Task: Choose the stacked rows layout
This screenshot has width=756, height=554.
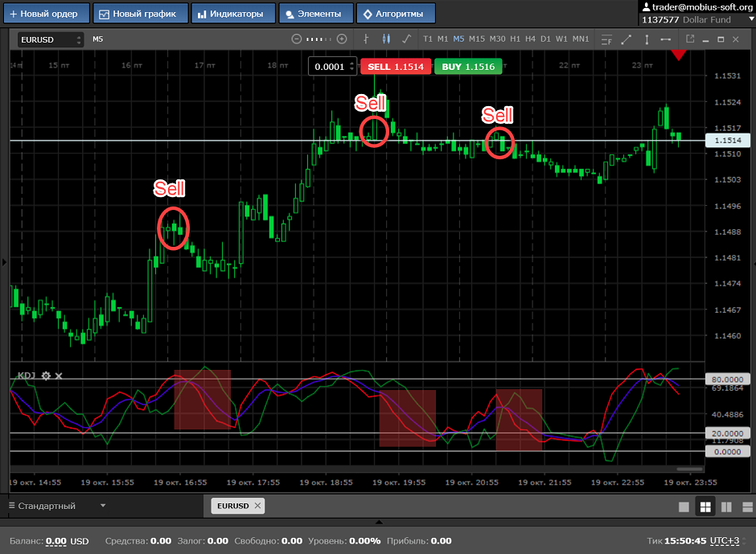Action: pyautogui.click(x=748, y=507)
